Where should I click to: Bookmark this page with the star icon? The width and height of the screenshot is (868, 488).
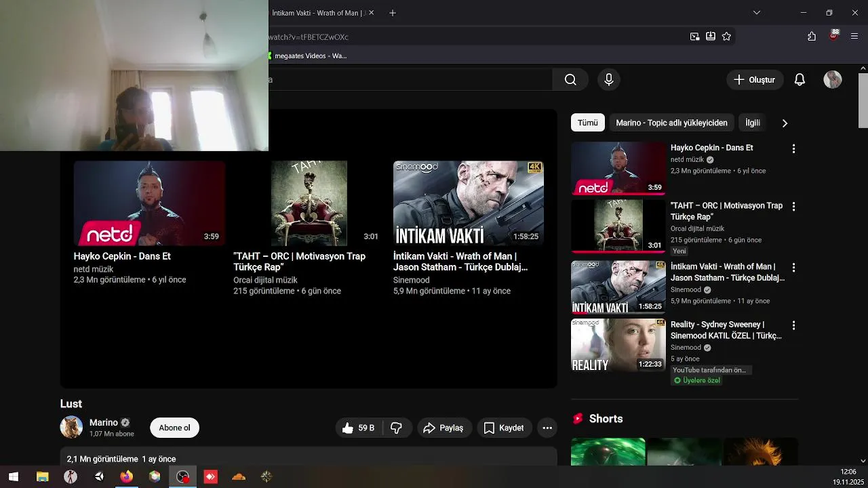[x=726, y=37]
